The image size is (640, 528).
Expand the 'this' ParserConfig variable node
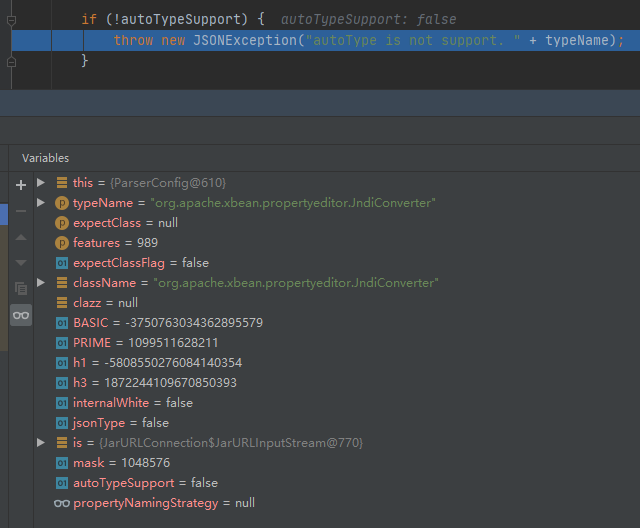pyautogui.click(x=41, y=183)
